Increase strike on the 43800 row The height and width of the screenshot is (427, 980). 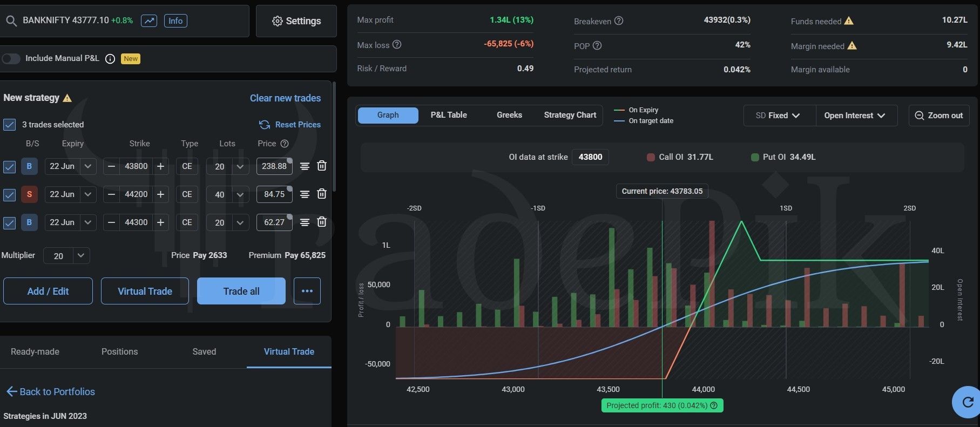[160, 166]
